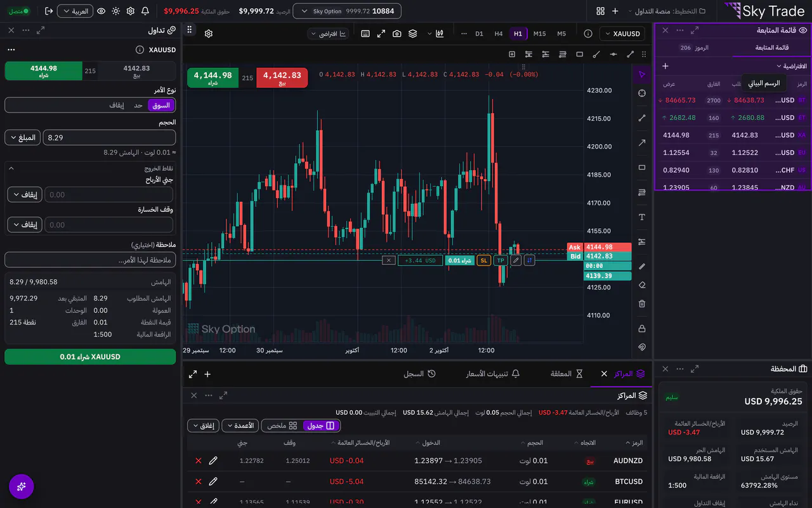
Task: Open the chart screenshot camera tool
Action: click(x=397, y=34)
